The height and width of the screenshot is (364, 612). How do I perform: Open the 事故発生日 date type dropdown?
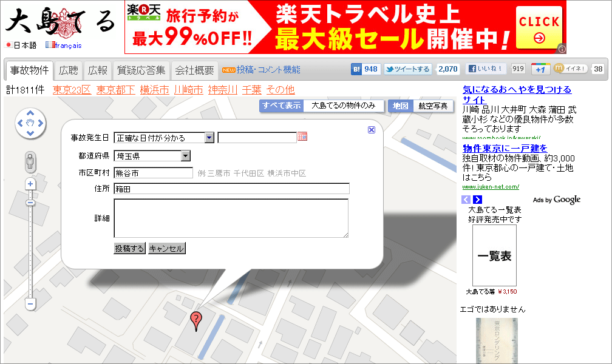coord(164,138)
